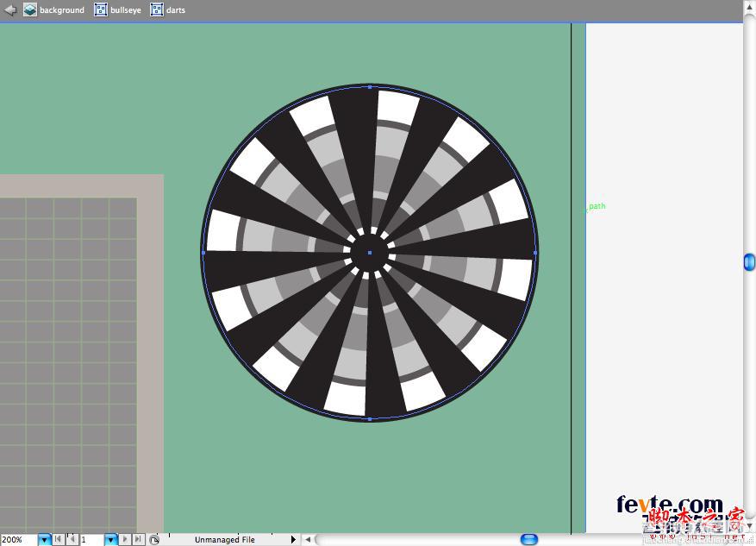Click the left anchor point of the circle path

203,253
